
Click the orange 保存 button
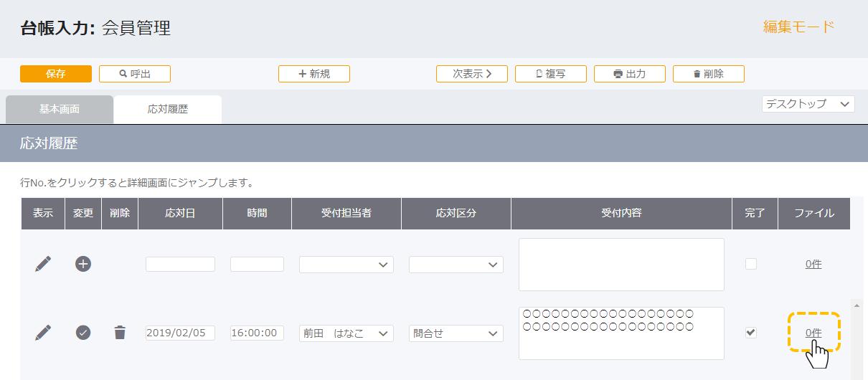(x=56, y=74)
